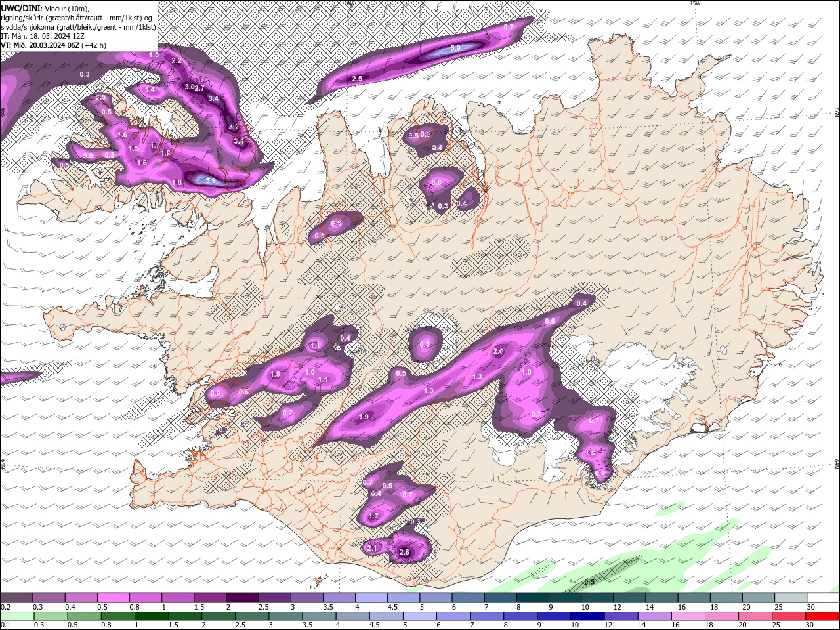
Task: Click the 15W longitude label
Action: [696, 3]
